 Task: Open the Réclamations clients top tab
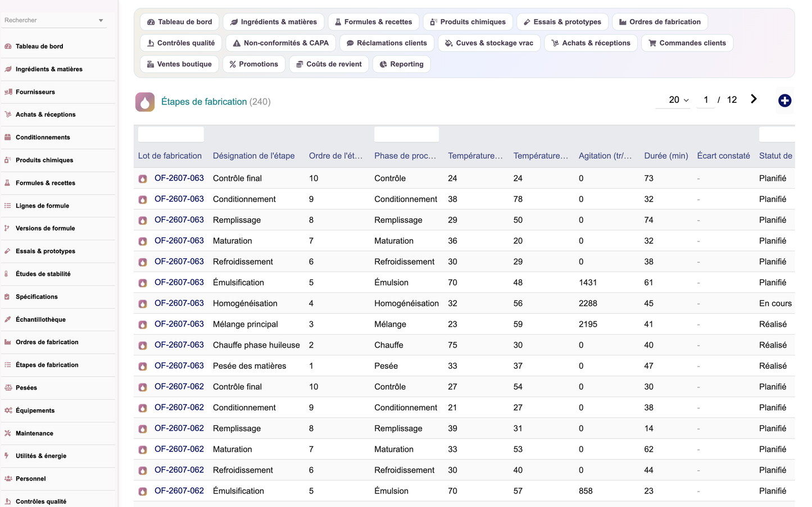[387, 43]
